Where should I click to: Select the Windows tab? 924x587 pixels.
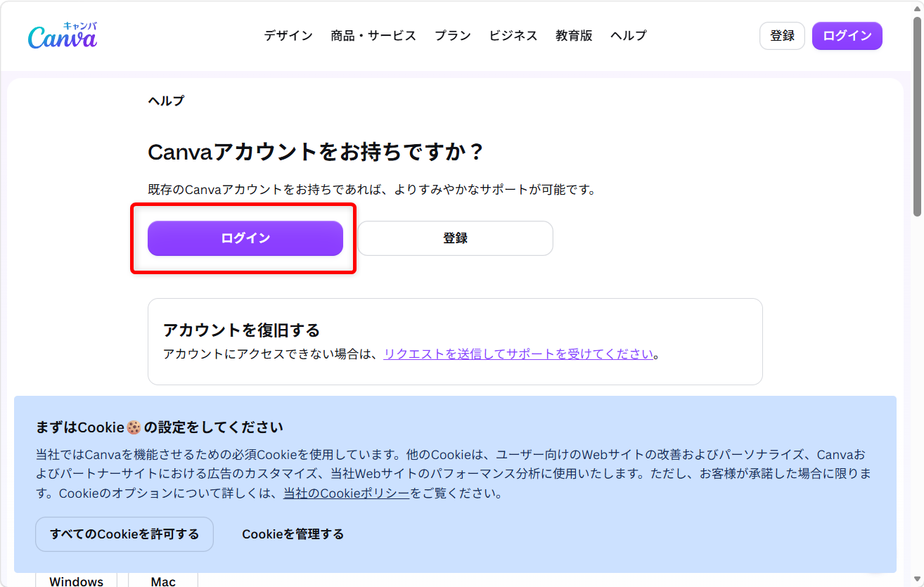(x=77, y=581)
